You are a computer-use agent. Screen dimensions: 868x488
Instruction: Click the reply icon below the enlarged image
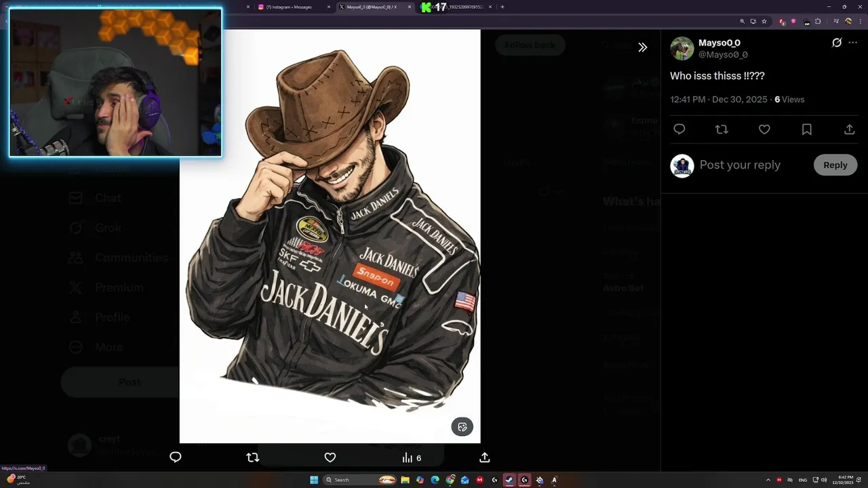(x=176, y=457)
